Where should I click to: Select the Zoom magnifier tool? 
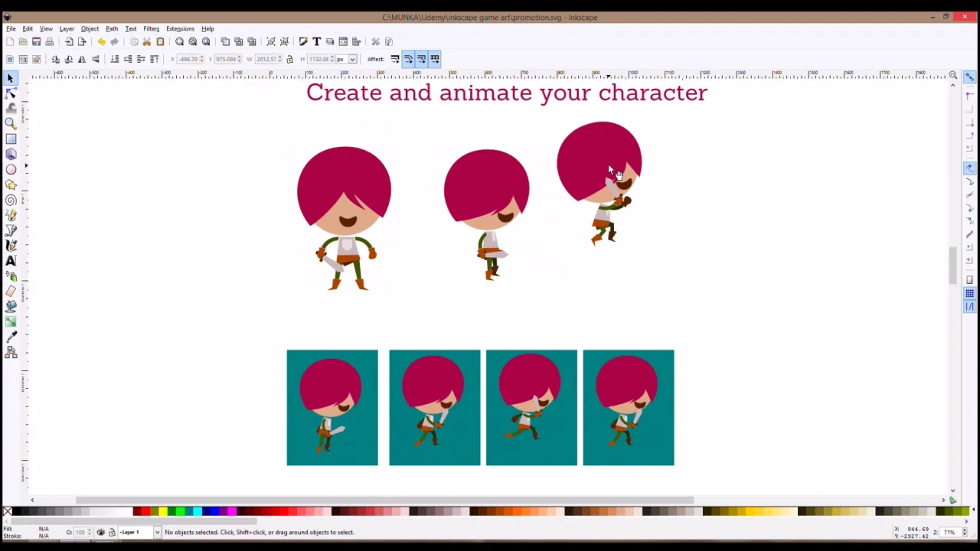[x=11, y=124]
